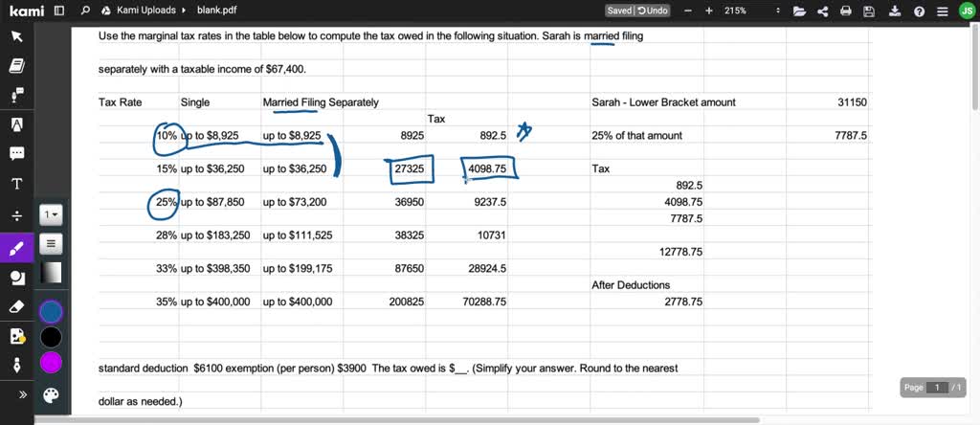
Task: Click the horizontal scrollbar at the bottom
Action: click(x=397, y=420)
